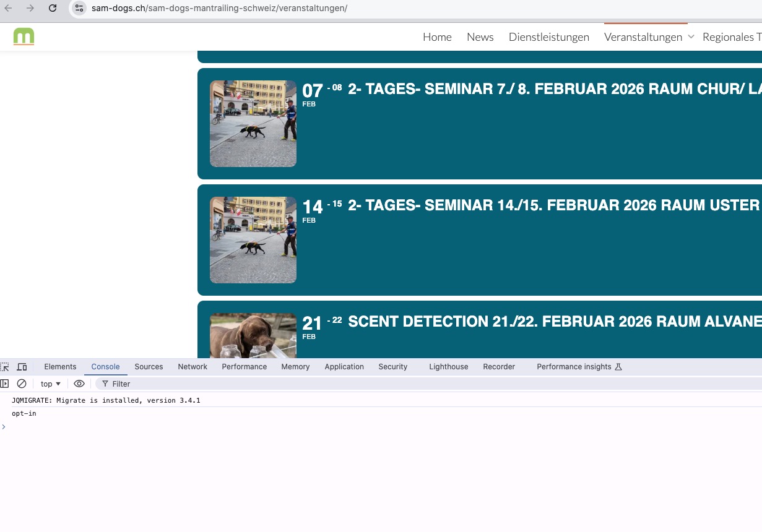Click the green site logo
The image size is (762, 532).
point(24,36)
